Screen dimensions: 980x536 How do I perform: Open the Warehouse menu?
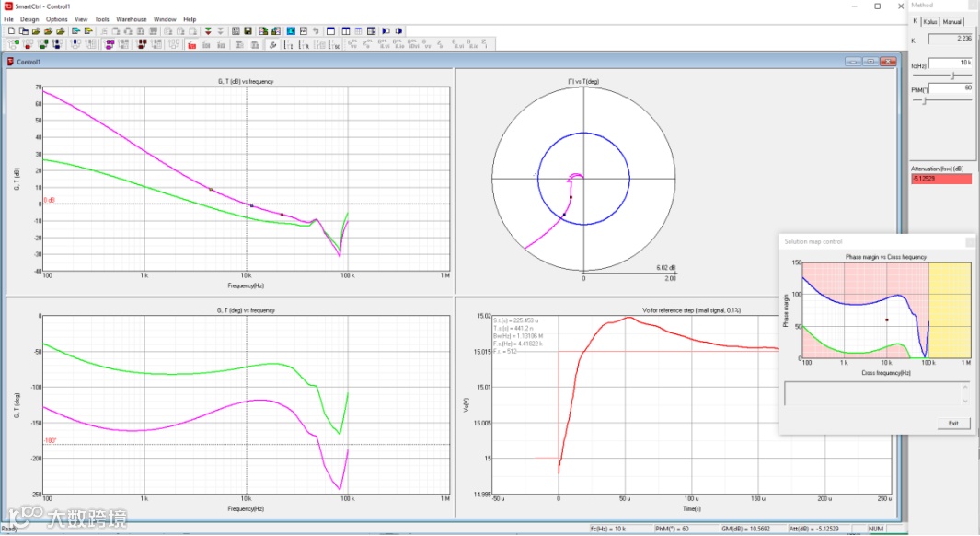pos(132,19)
